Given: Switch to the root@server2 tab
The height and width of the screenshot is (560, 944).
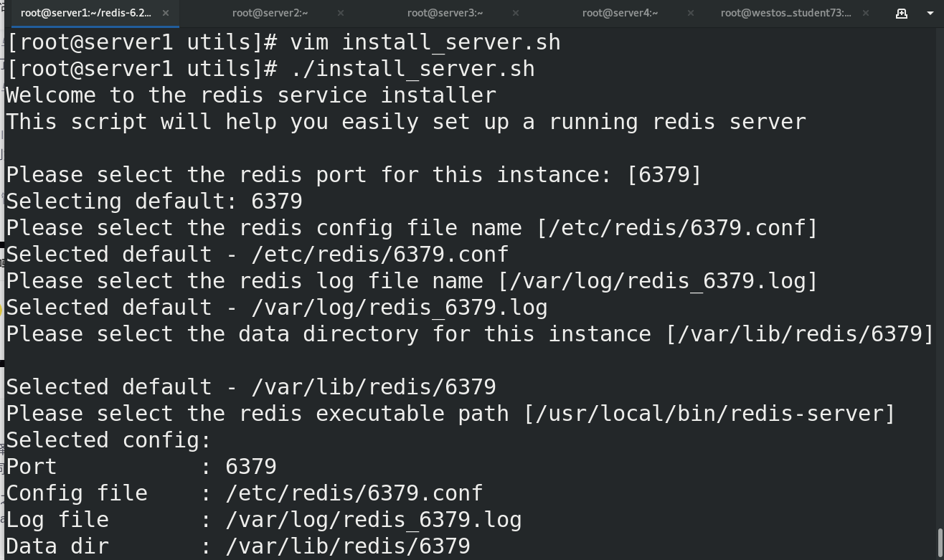Looking at the screenshot, I should (x=270, y=13).
